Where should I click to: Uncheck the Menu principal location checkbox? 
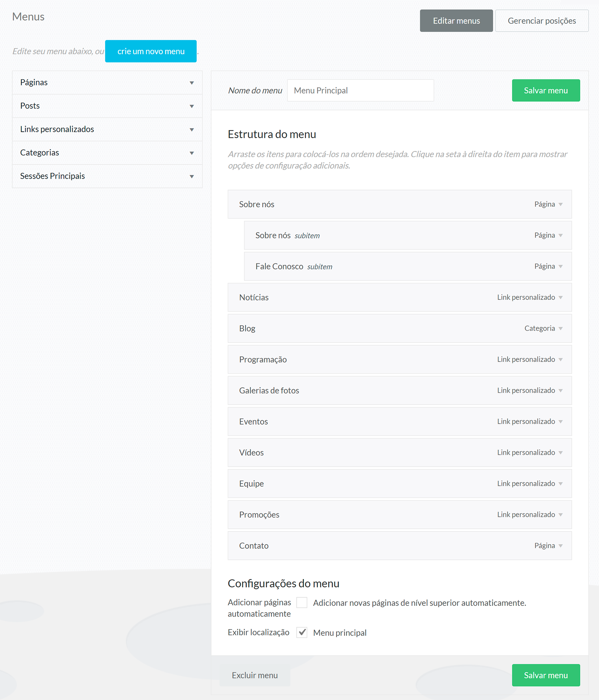coord(302,632)
